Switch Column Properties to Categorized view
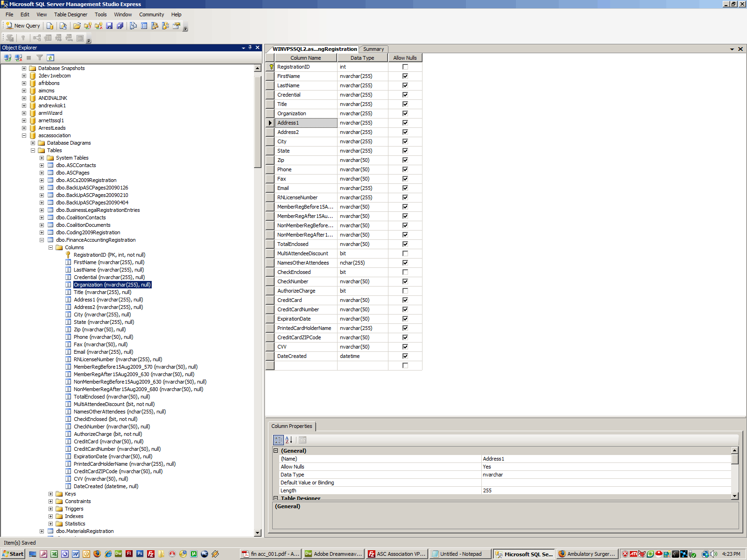This screenshot has height=560, width=747. coord(278,440)
